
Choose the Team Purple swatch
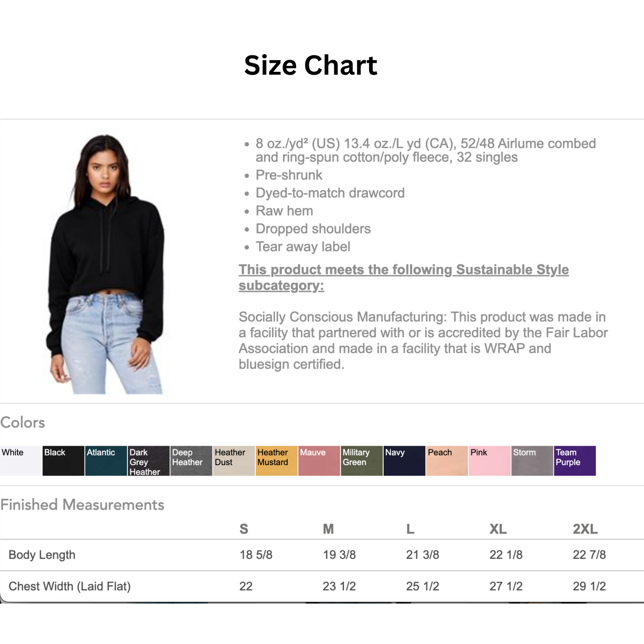tap(574, 460)
